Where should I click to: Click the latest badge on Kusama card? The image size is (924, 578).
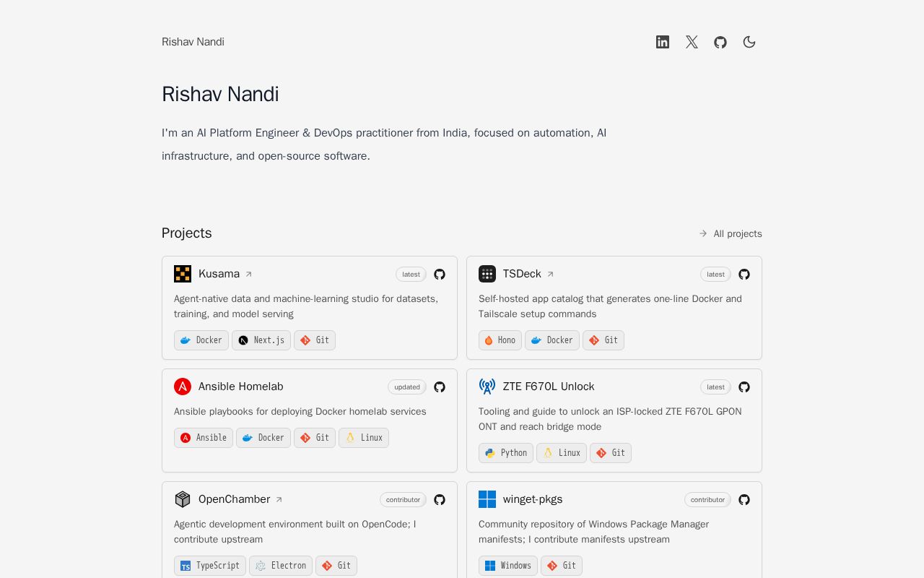(x=411, y=275)
